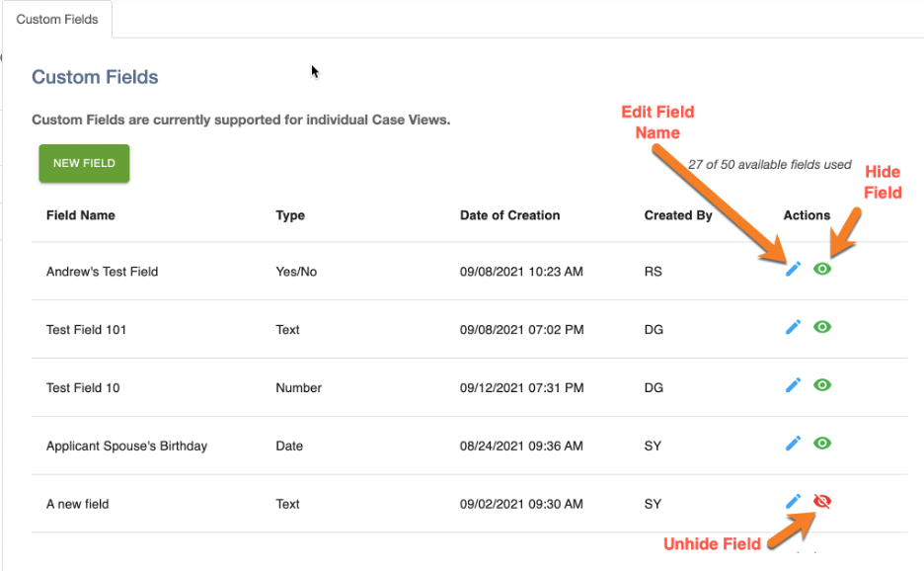Viewport: 924px width, 571px height.
Task: Edit the name of A new field
Action: click(x=793, y=502)
